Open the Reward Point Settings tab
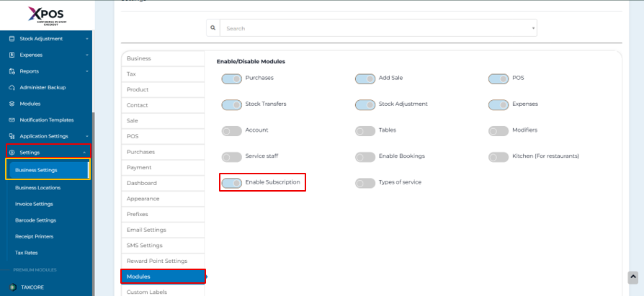The width and height of the screenshot is (644, 296). pos(156,261)
